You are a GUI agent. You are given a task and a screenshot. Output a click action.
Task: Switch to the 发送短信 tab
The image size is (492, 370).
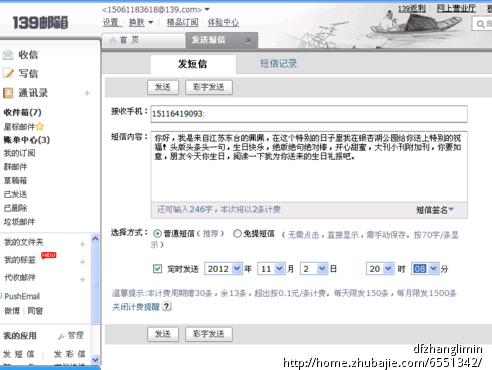click(221, 40)
